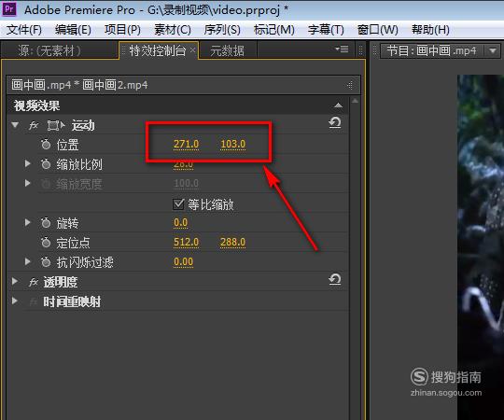This screenshot has width=504, height=420.
Task: Click the anchor point X value 512.0
Action: click(x=186, y=242)
